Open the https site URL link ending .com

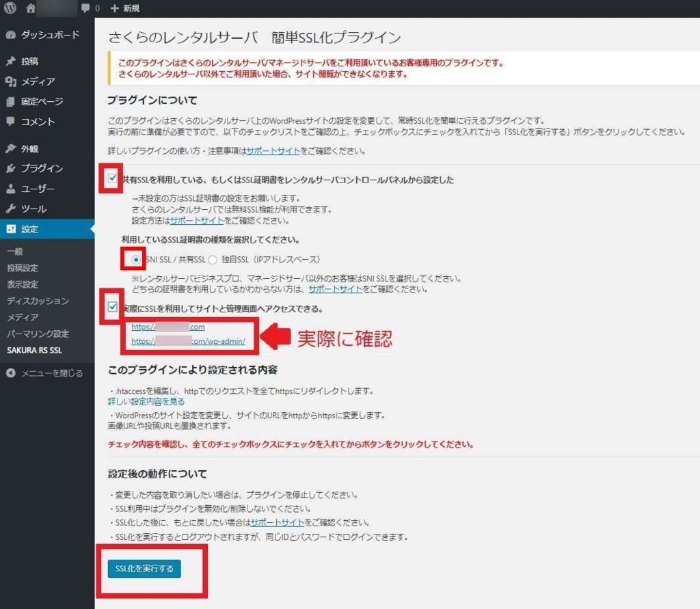pos(168,327)
